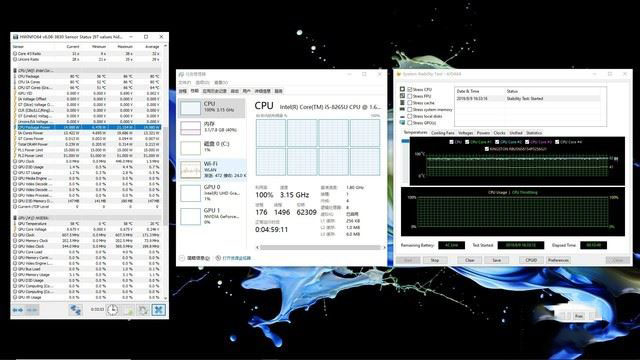
Task: Select CPU graph thumbnail in Task Manager sidebar
Action: coord(190,108)
